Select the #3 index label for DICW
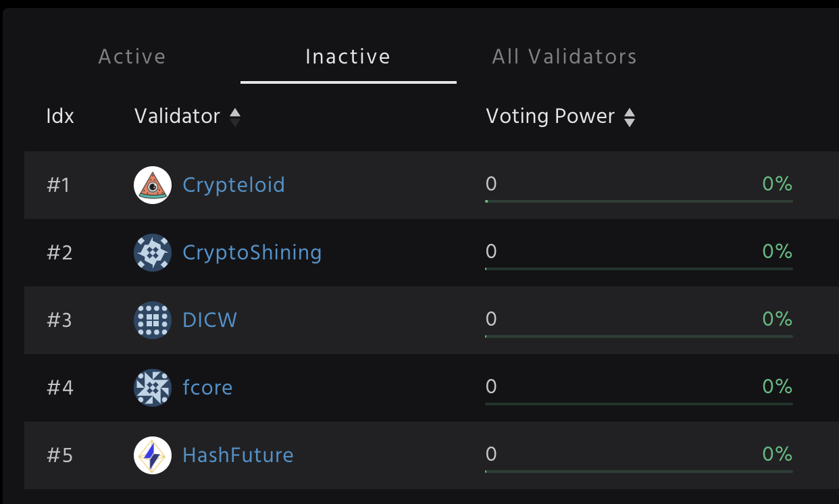 [x=59, y=320]
